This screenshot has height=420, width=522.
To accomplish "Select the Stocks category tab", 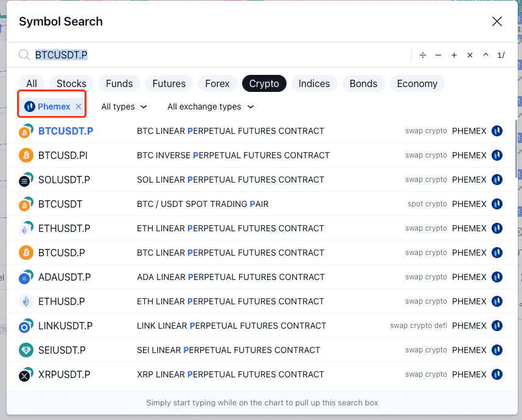I will pos(71,83).
